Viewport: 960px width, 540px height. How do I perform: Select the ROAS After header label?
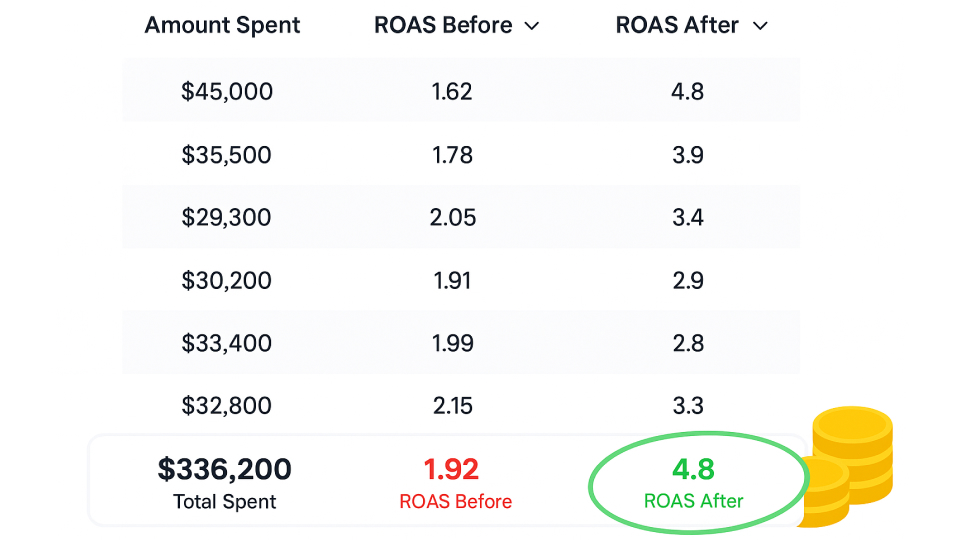tap(676, 26)
